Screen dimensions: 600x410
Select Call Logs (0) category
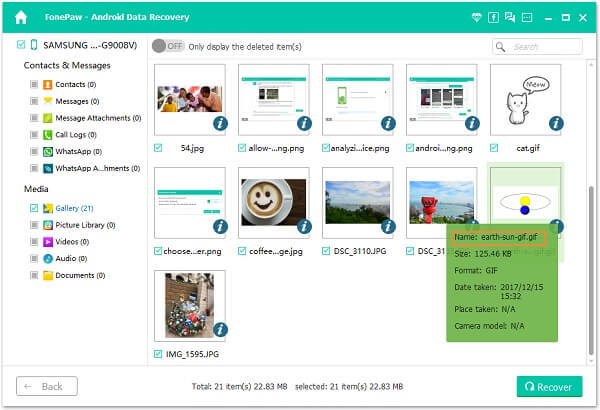(x=76, y=135)
